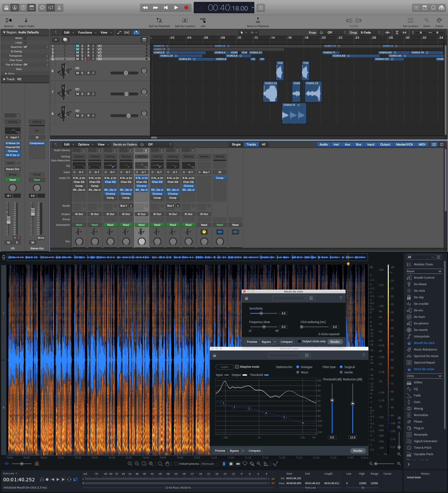Viewport: 448px width, 493px height.
Task: Open the Colors palette icon
Action: point(439,20)
